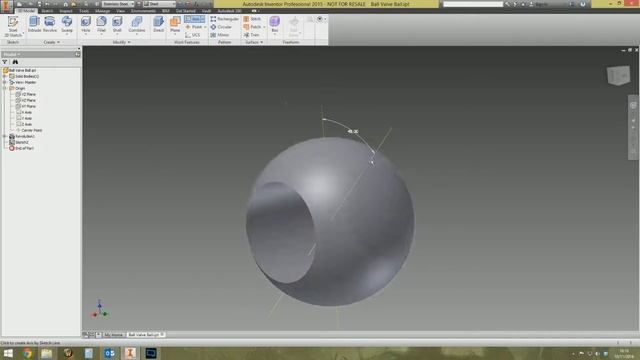This screenshot has width=640, height=360.
Task: Open the material dropdown in title bar
Action: coord(118,4)
